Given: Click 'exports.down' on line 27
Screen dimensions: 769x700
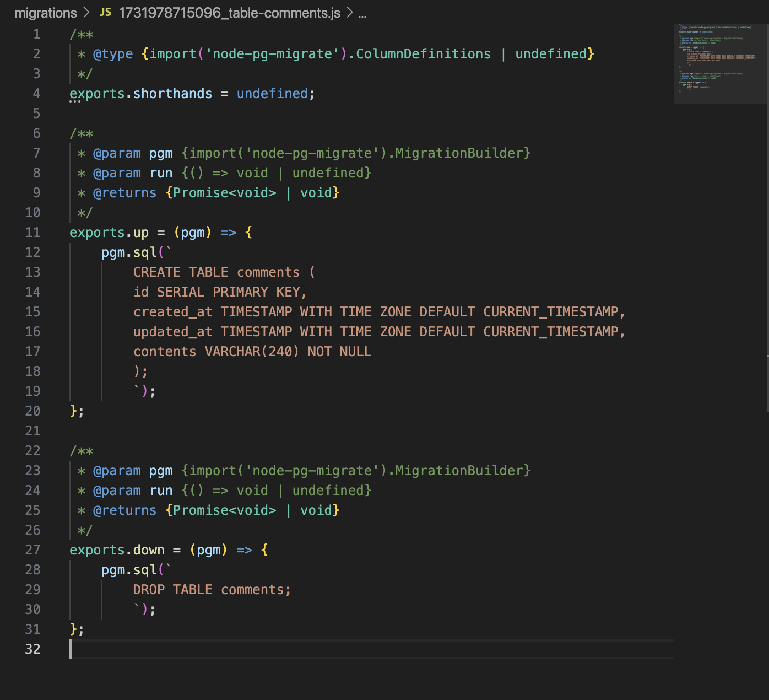Looking at the screenshot, I should [x=117, y=550].
